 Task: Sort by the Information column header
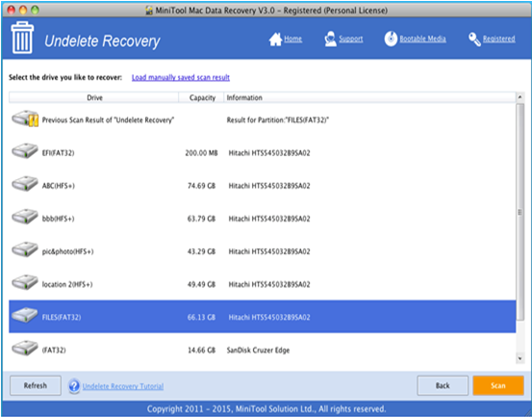click(x=369, y=97)
